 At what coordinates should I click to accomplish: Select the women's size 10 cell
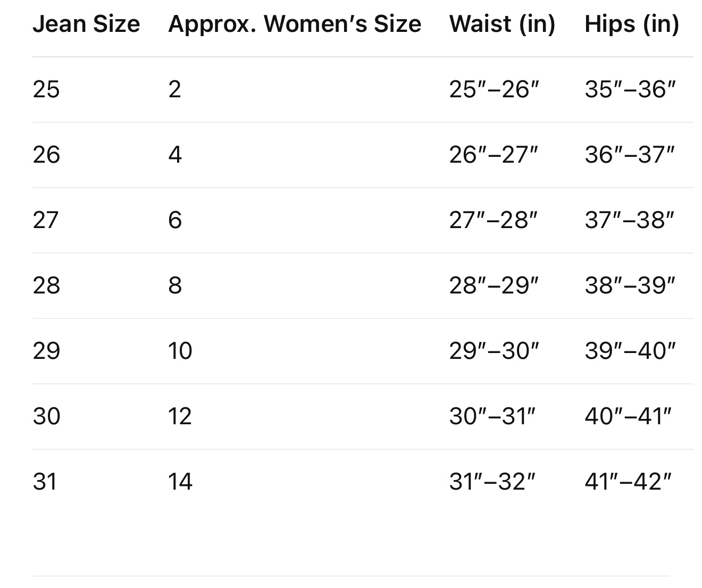pyautogui.click(x=180, y=351)
